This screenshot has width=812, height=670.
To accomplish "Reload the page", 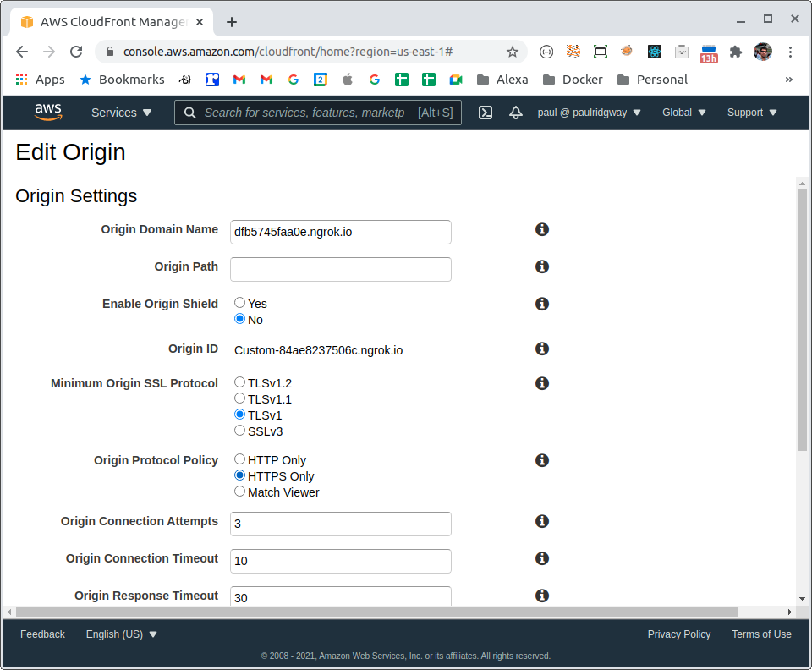I will click(x=76, y=52).
